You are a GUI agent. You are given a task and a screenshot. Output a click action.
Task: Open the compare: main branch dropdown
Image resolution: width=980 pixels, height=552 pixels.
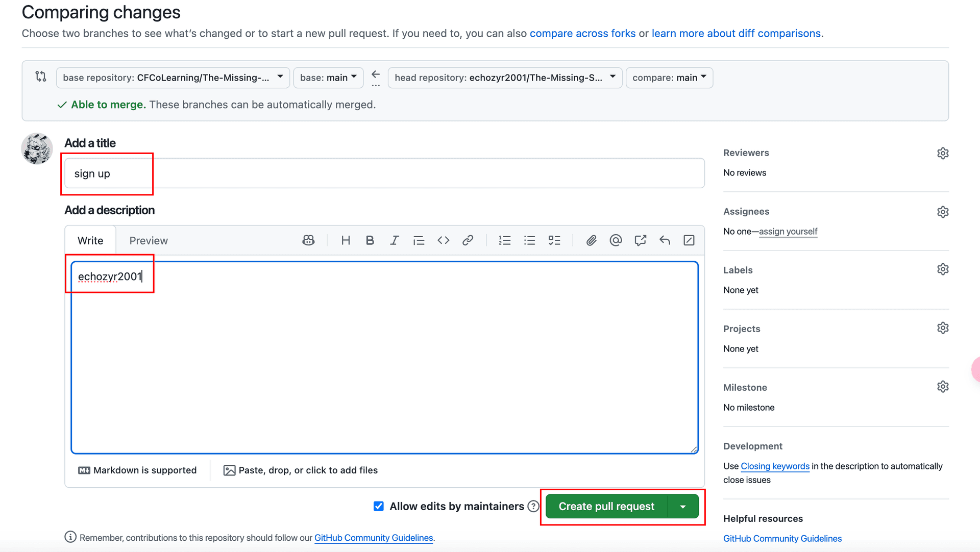669,78
